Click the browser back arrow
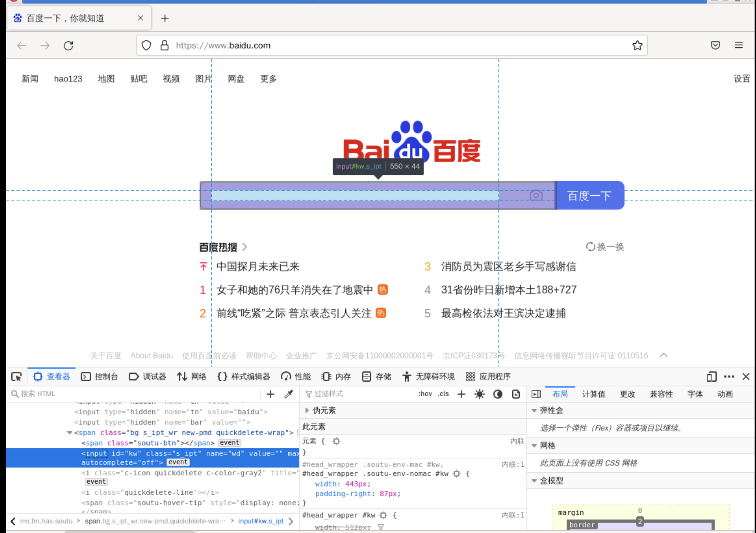The width and height of the screenshot is (756, 533). point(22,45)
